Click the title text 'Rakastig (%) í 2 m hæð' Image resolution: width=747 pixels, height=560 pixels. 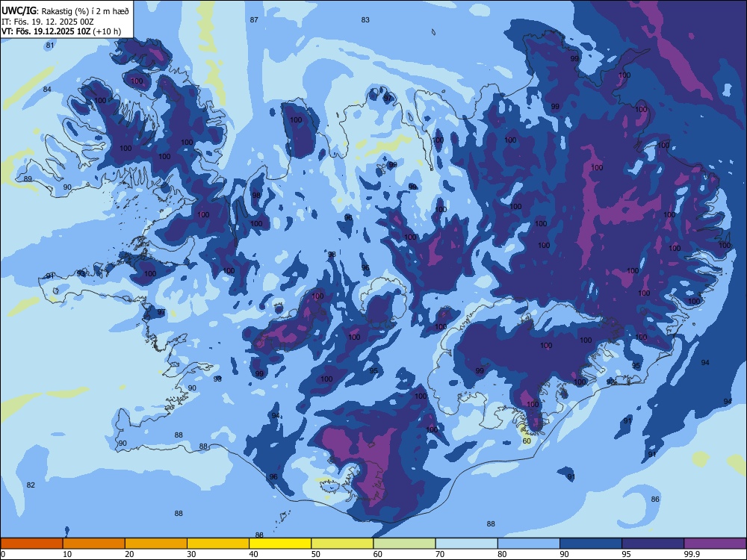(86, 11)
